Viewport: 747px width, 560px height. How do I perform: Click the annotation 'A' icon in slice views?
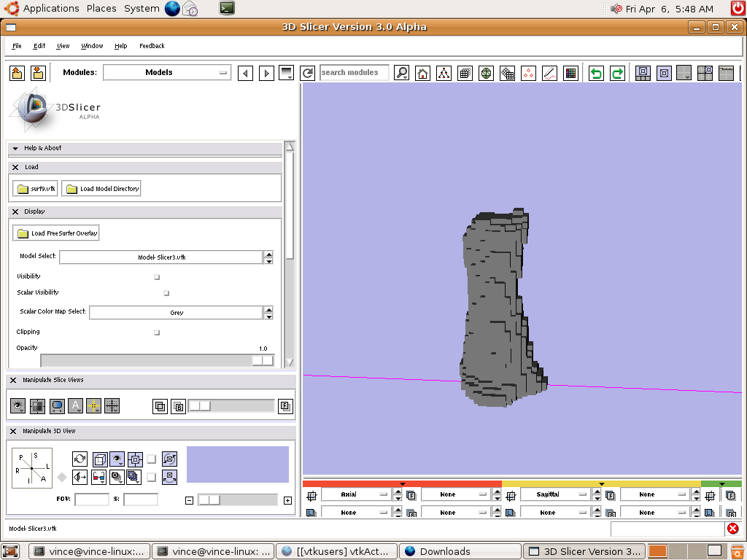coord(75,406)
